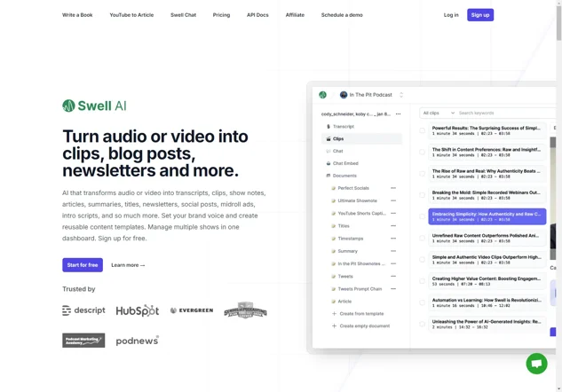Open the In the Pit Shownotes document
The image size is (562, 392).
(361, 263)
